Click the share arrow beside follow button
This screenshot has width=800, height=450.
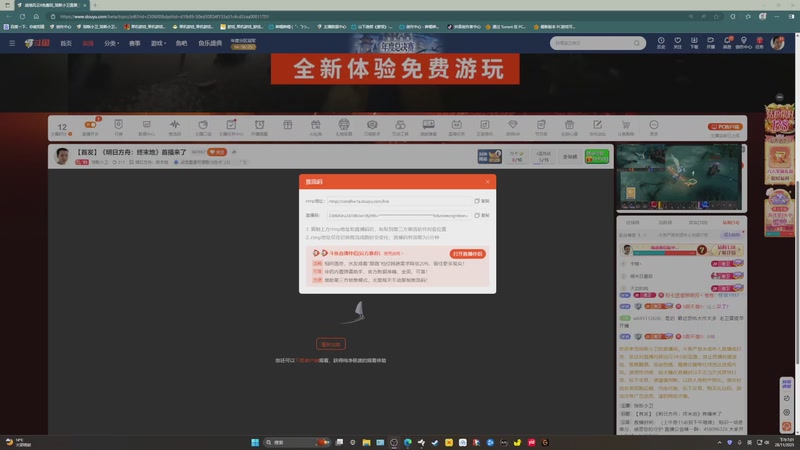tap(234, 152)
